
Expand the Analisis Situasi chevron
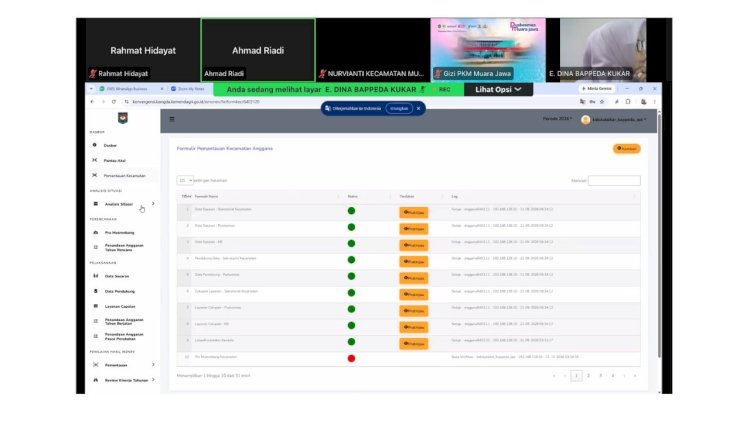153,204
